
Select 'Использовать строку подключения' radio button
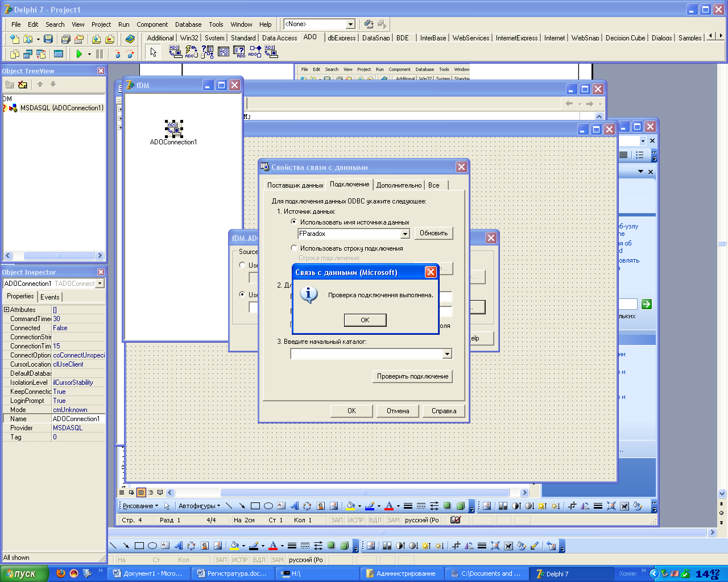(294, 248)
